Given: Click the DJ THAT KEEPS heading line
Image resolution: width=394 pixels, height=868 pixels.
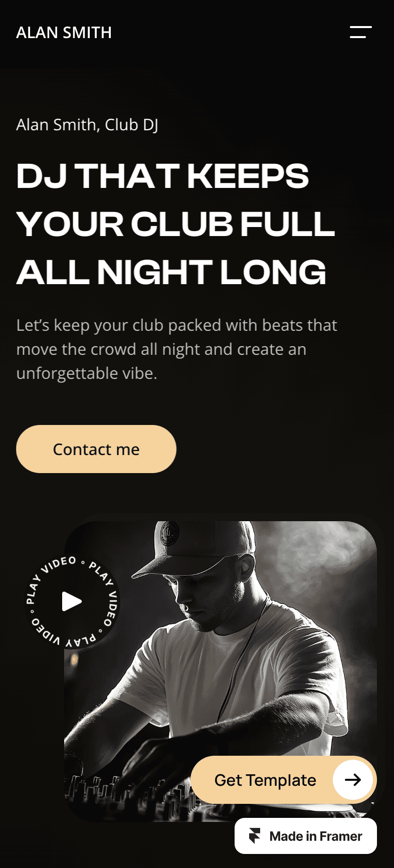Looking at the screenshot, I should (x=162, y=176).
